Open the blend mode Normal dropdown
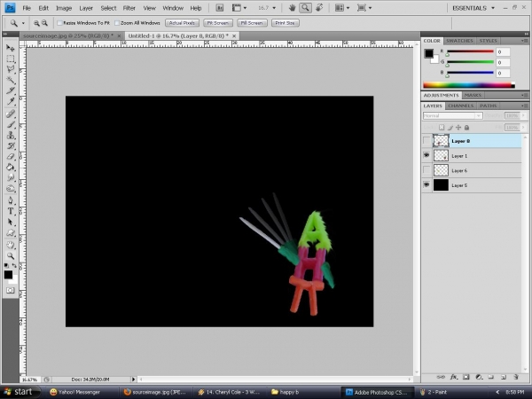This screenshot has width=532, height=399. coord(452,115)
